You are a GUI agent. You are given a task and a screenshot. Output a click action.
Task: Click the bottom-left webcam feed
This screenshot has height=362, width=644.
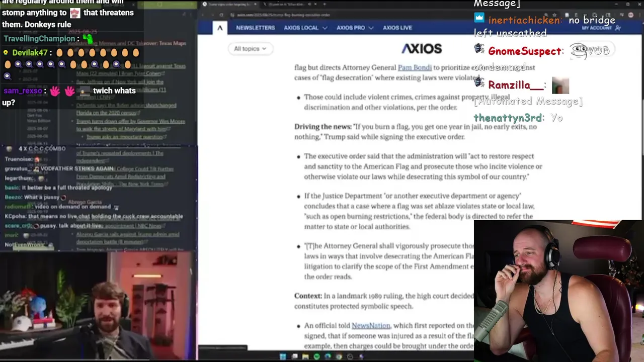[x=98, y=306]
